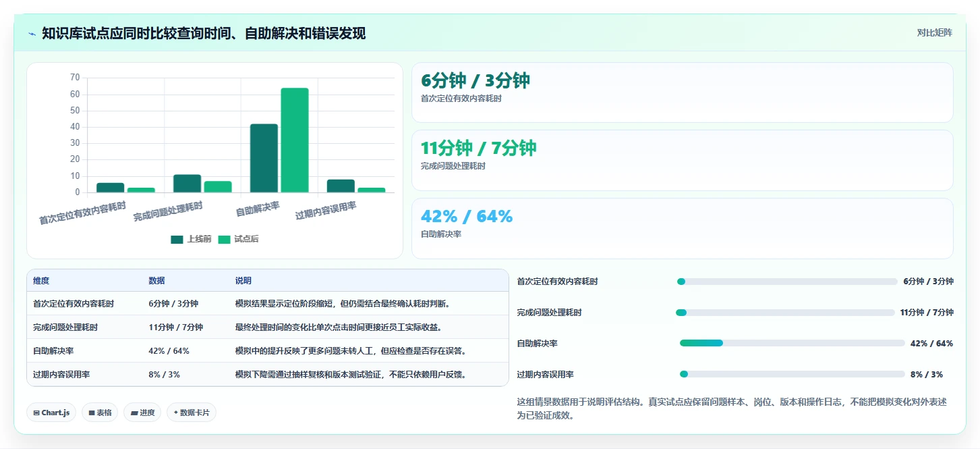
Task: Click the 过期内容误用率 progress bar
Action: (x=792, y=374)
